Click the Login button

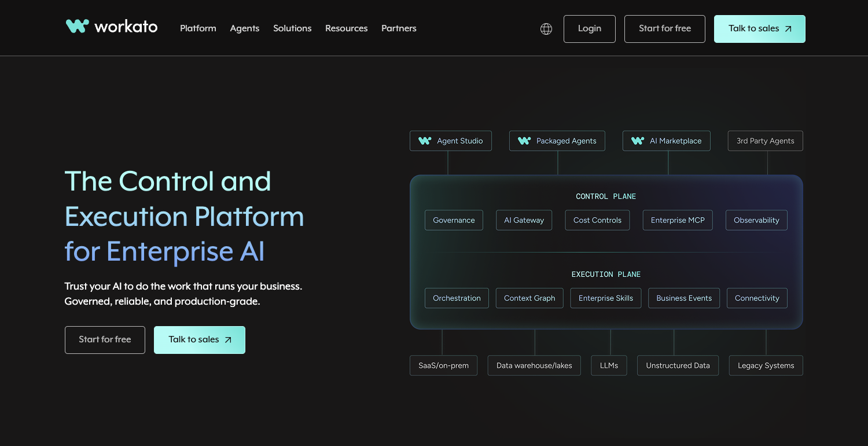point(590,29)
